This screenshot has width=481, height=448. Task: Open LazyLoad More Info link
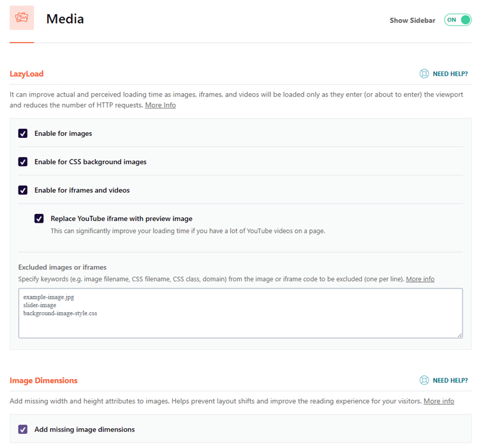pyautogui.click(x=160, y=105)
